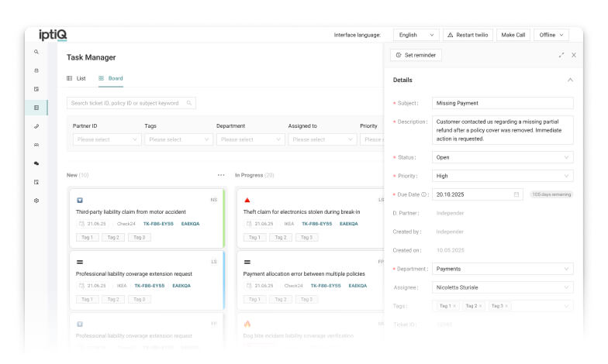Open Partner ID filter dropdown

(x=107, y=139)
